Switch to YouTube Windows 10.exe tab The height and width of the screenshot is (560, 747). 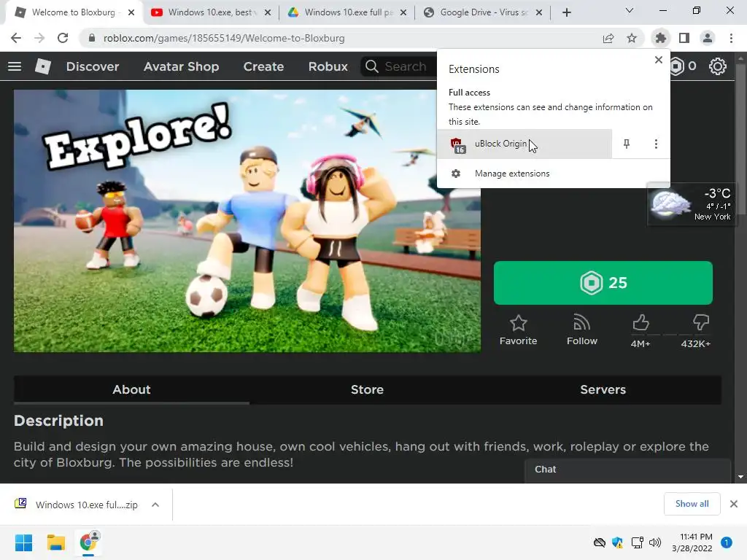click(210, 12)
